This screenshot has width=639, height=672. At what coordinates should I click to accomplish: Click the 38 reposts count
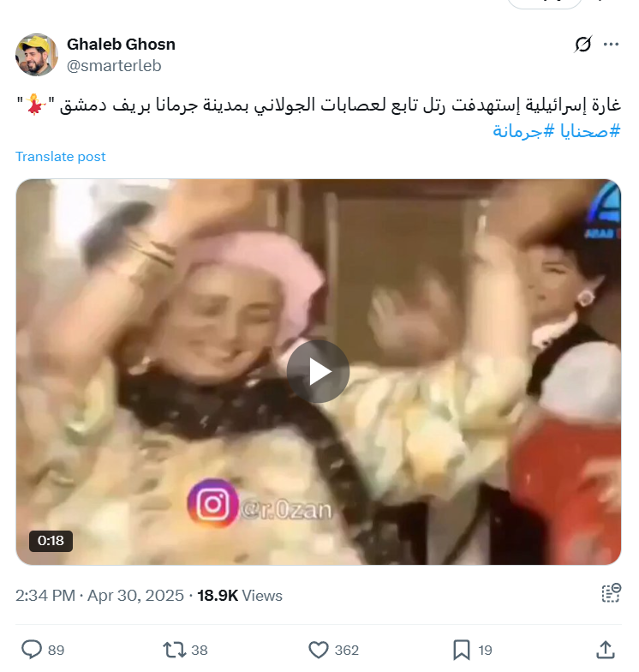[x=199, y=650]
